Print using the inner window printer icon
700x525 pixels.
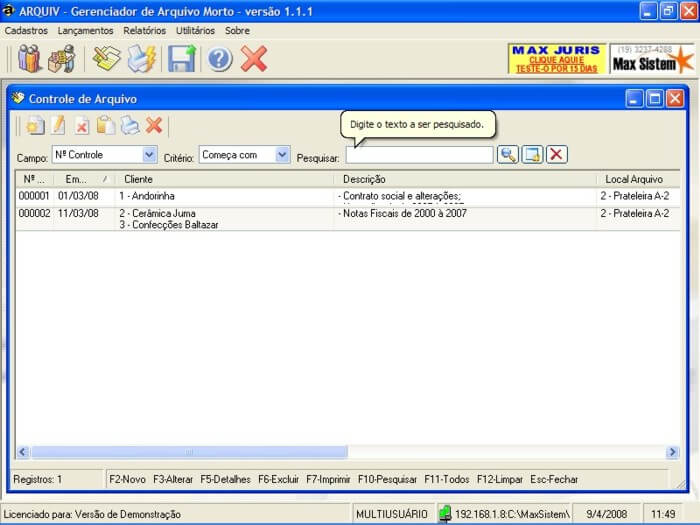[x=130, y=125]
